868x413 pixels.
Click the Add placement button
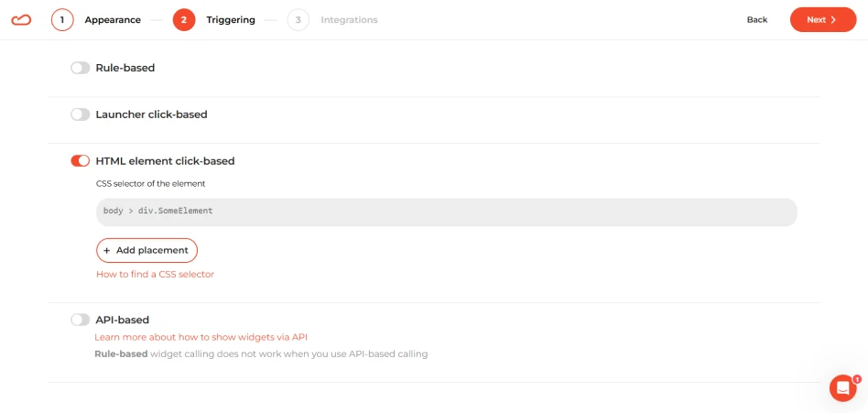[146, 250]
